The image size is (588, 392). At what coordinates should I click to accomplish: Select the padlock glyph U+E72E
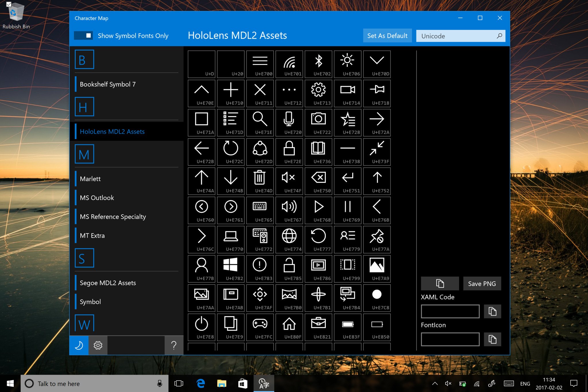(289, 152)
